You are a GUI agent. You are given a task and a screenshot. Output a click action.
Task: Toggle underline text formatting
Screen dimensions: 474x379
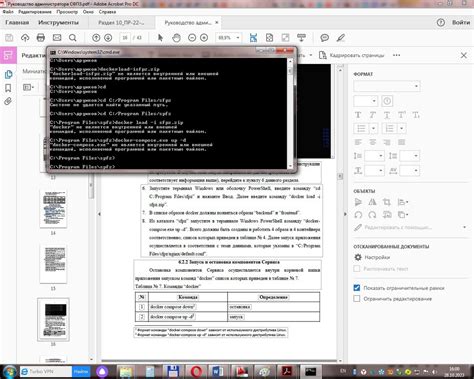387,115
